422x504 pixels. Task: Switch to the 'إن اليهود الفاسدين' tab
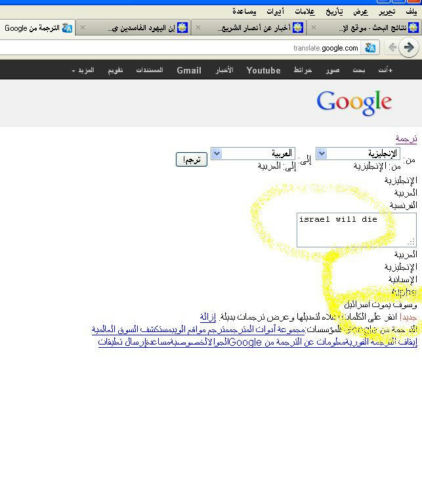click(x=133, y=28)
